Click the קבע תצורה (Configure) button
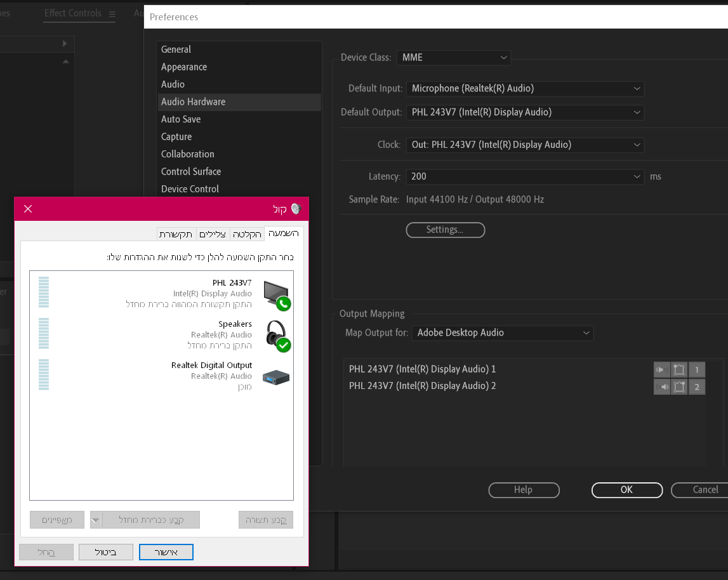This screenshot has width=728, height=580. pyautogui.click(x=266, y=520)
